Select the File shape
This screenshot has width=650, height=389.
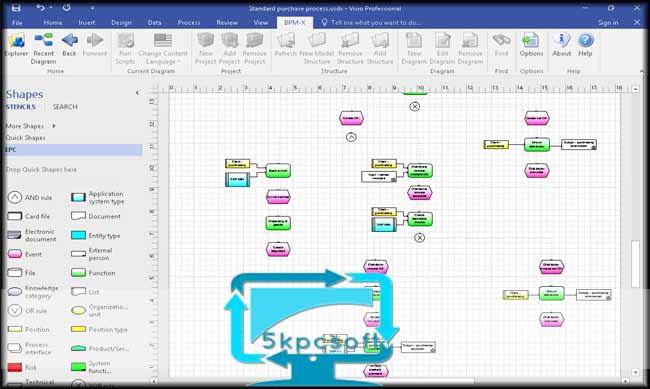(x=22, y=272)
